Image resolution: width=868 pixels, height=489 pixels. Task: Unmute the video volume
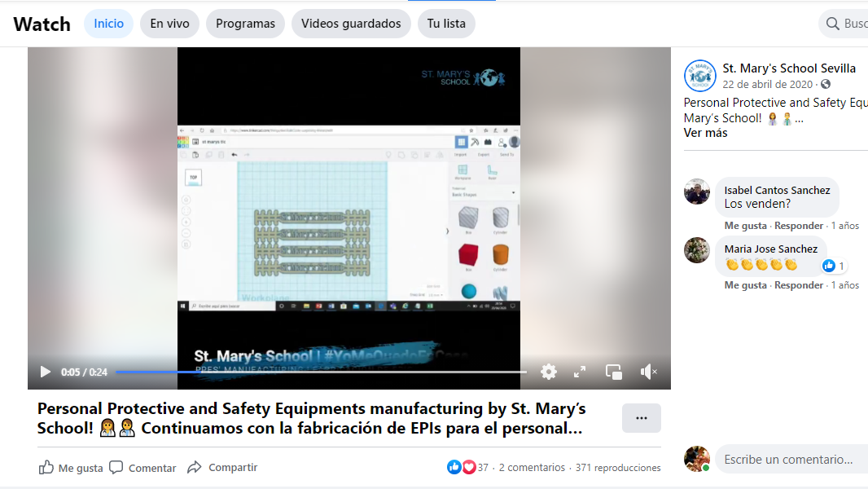click(x=648, y=372)
